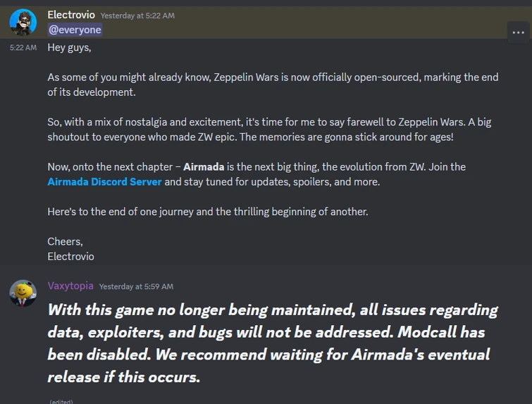
Task: Click the @everyone mention
Action: point(75,30)
